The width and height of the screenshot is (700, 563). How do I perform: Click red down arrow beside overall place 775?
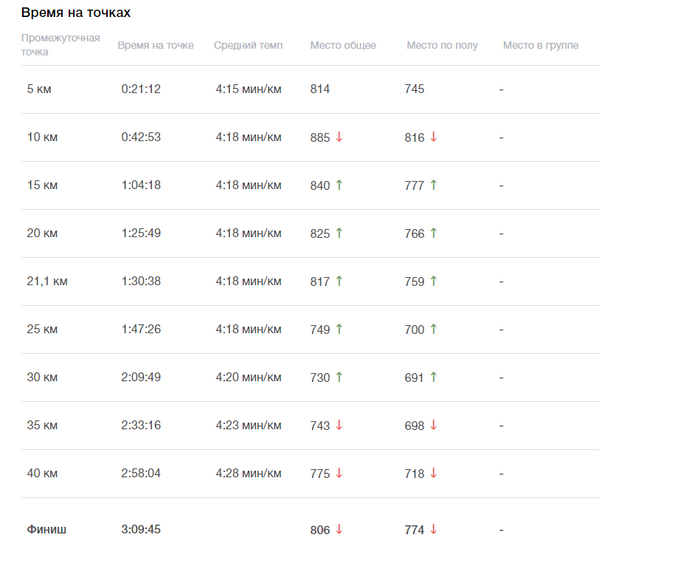coord(339,473)
